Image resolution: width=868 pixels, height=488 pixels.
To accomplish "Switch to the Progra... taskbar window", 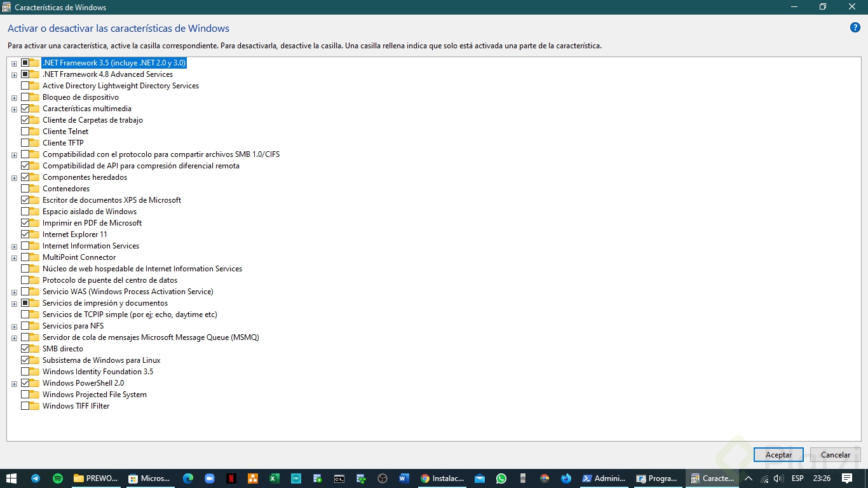I will coord(658,478).
